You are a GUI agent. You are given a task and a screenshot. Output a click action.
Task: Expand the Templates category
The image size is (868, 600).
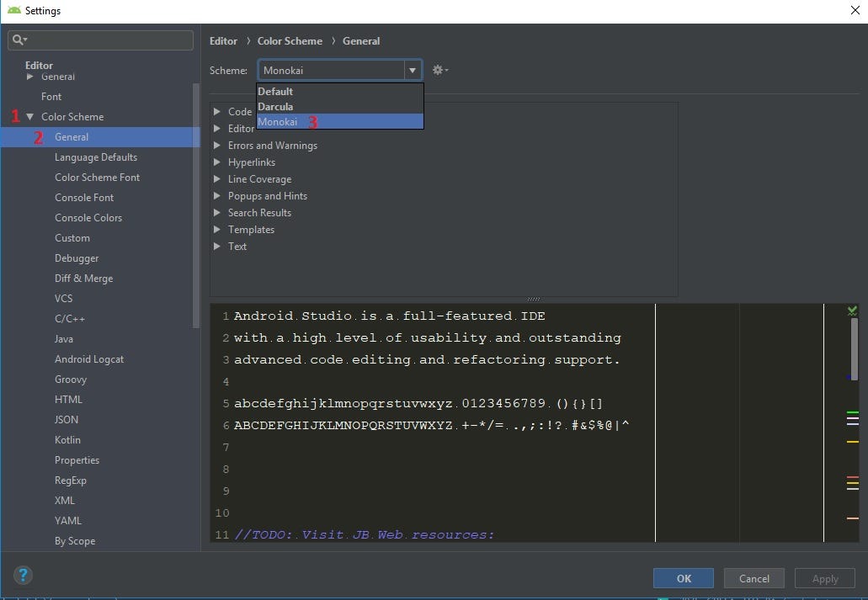click(217, 229)
